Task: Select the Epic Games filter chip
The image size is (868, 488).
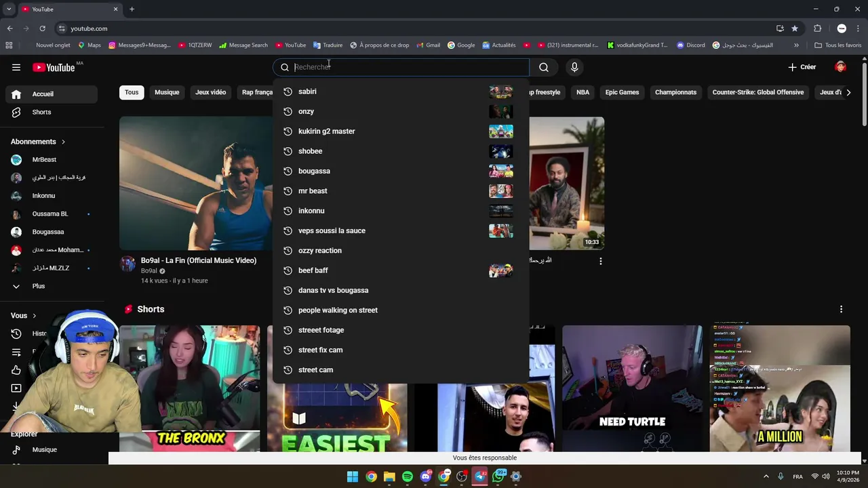Action: point(622,92)
